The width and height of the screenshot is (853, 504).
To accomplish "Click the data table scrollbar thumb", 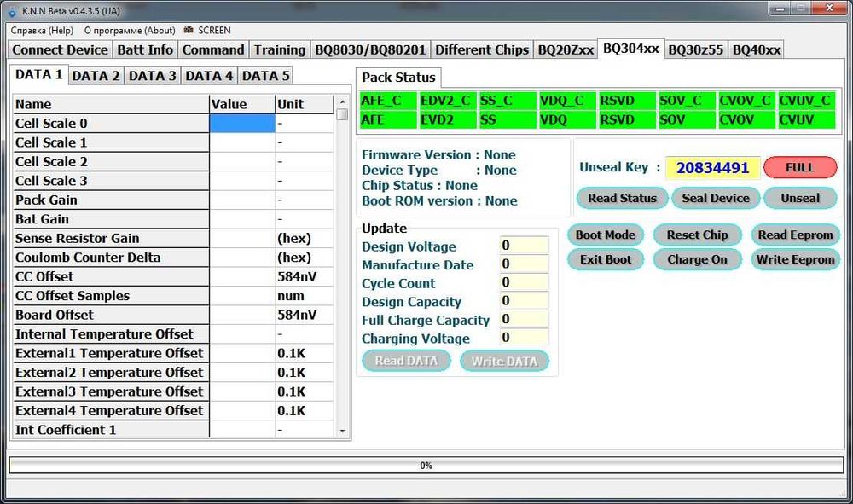I will (342, 114).
